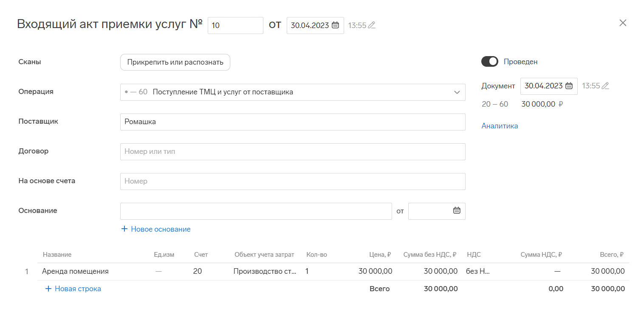This screenshot has height=312, width=644.
Task: Open the Аналитика link
Action: click(500, 126)
